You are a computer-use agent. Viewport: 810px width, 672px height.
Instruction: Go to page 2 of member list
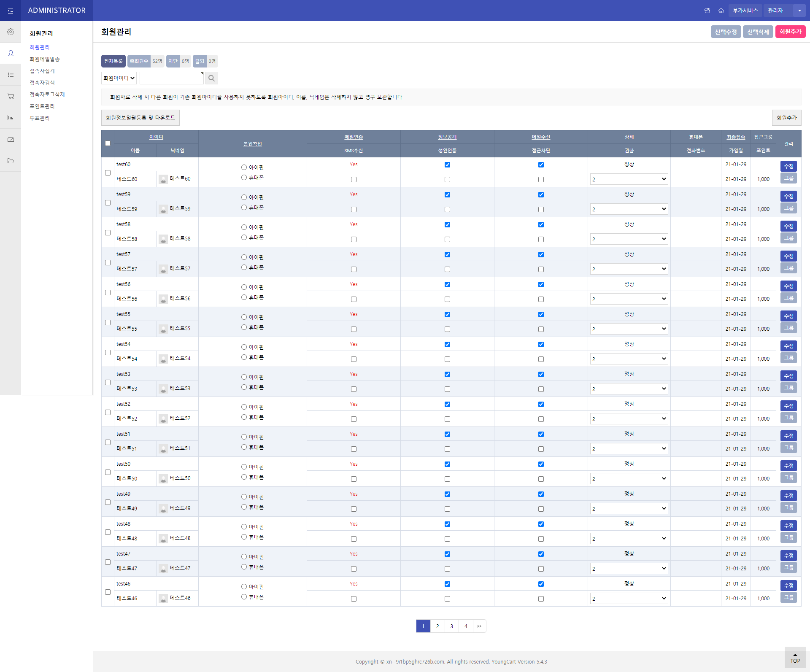tap(437, 626)
